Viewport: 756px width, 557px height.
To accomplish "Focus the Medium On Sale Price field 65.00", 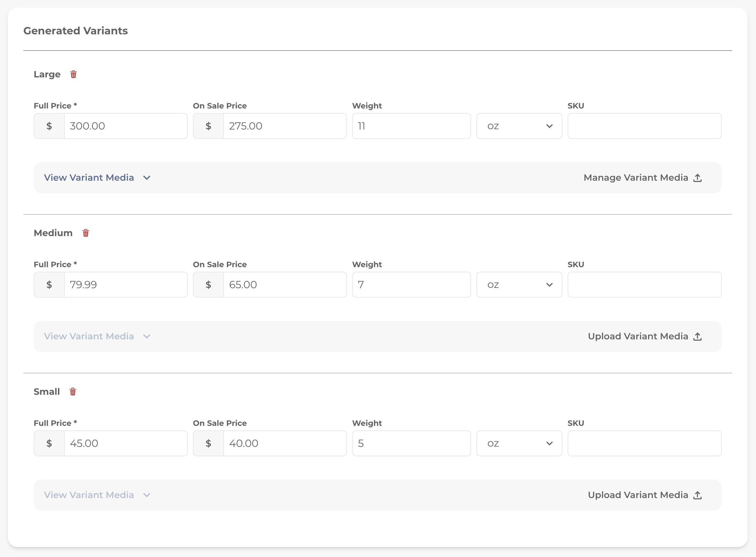I will click(285, 285).
